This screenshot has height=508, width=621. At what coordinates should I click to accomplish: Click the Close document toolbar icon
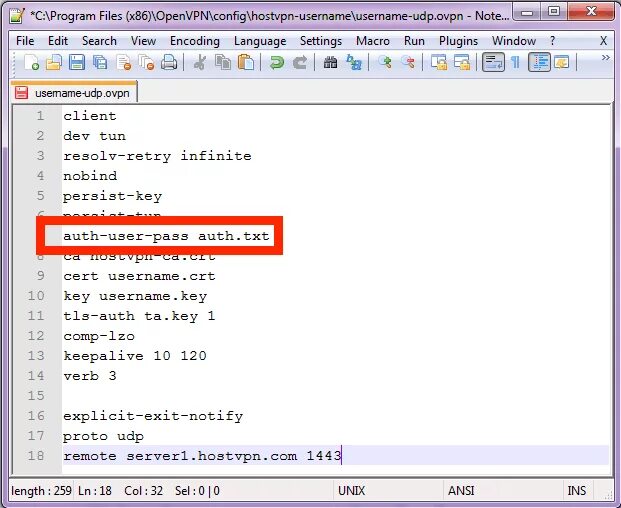tap(124, 63)
